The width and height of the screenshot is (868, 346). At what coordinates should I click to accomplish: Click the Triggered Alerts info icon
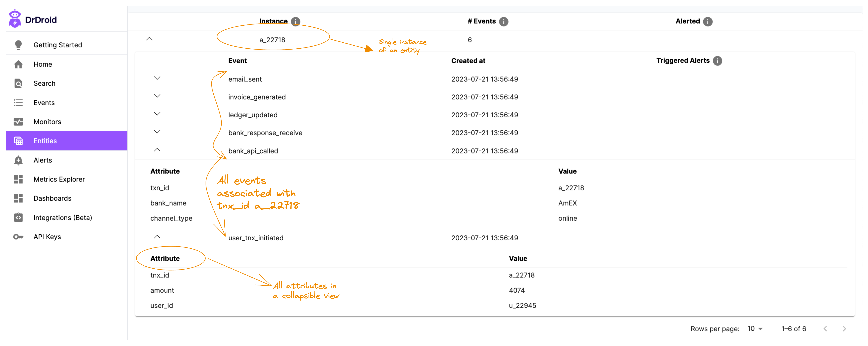tap(717, 61)
